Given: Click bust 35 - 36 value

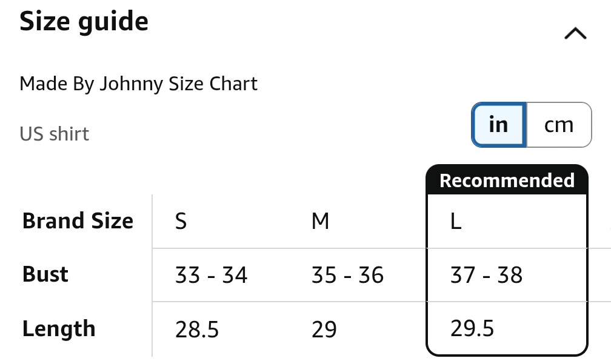Looking at the screenshot, I should click(347, 275).
